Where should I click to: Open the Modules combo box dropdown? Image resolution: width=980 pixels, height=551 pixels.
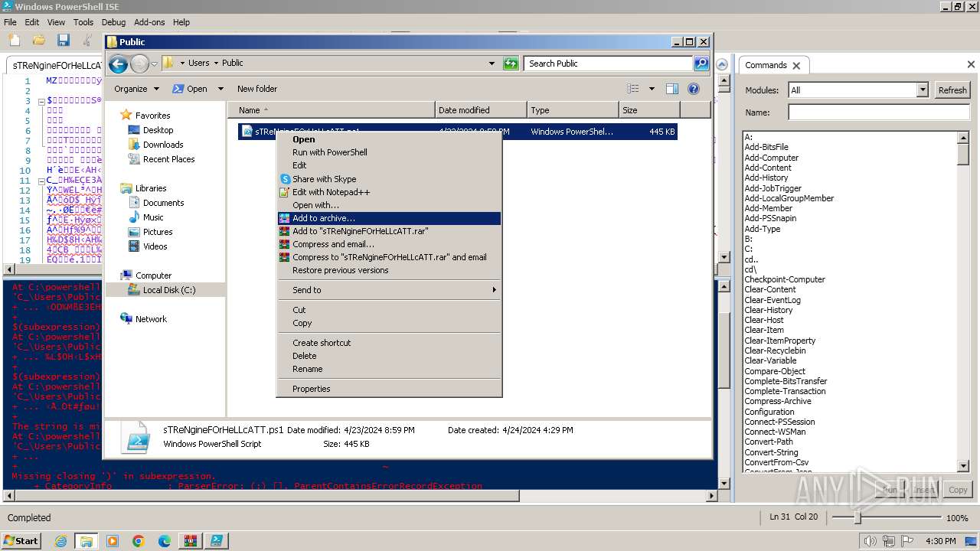click(x=922, y=90)
